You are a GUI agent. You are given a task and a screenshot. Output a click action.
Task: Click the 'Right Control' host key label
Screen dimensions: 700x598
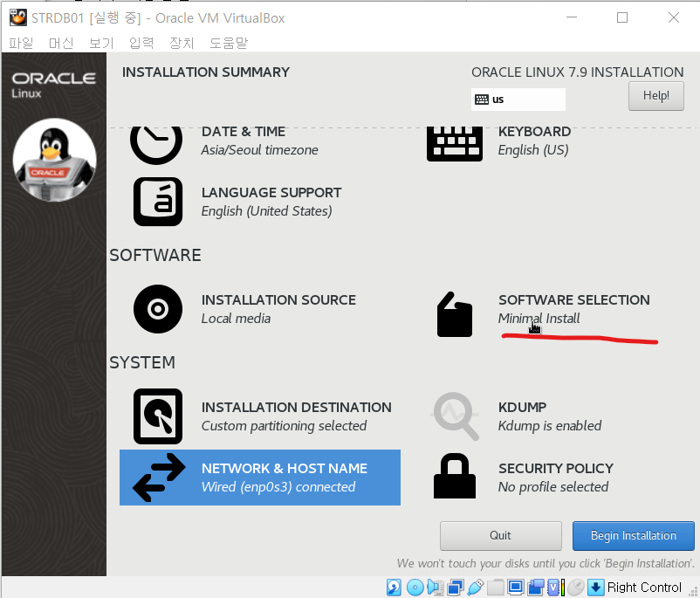(x=644, y=587)
